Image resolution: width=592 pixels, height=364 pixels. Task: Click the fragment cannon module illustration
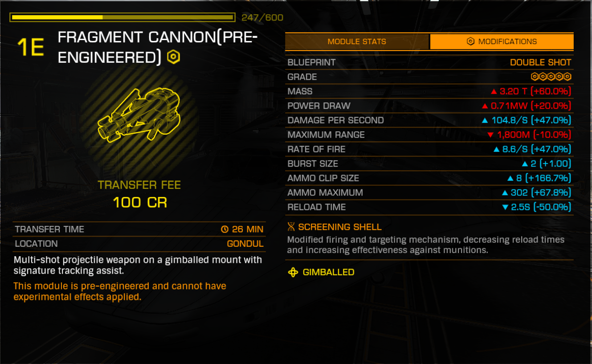coord(139,114)
